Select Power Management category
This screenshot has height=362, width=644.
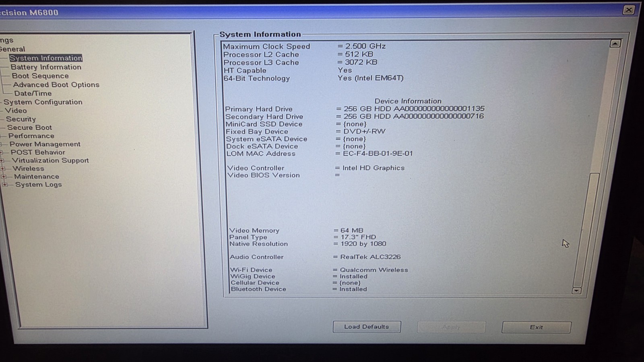point(45,144)
